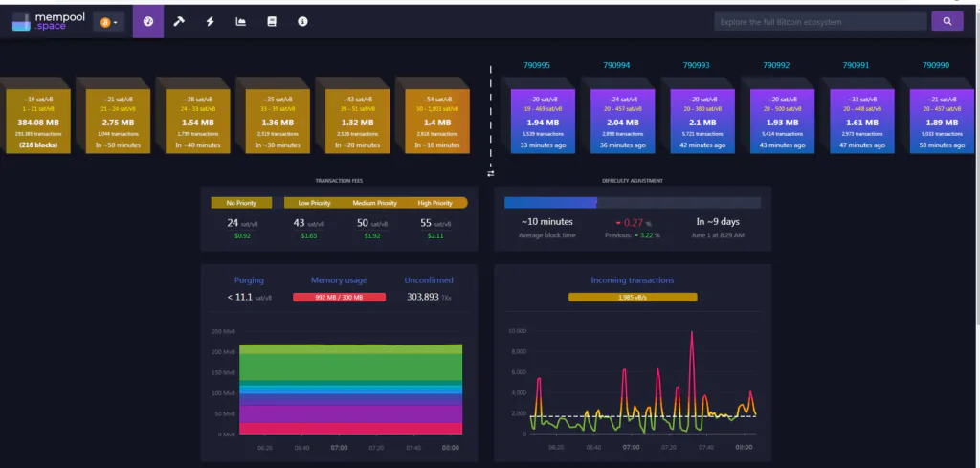Click the mempool.space logo
This screenshot has width=980, height=468.
point(48,22)
